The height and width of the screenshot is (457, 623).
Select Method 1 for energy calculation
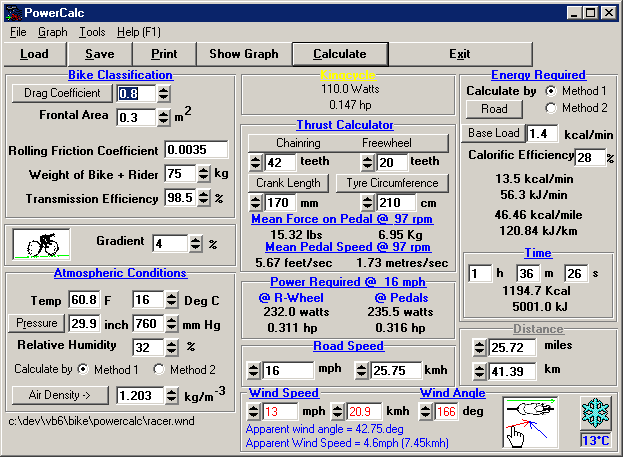pos(551,91)
